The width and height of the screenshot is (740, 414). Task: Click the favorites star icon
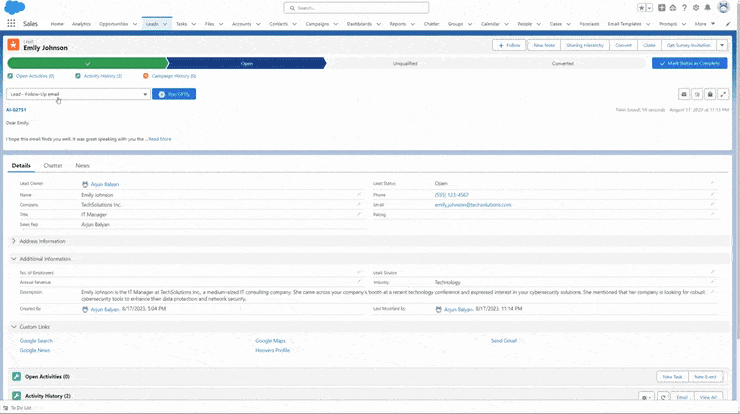tap(641, 8)
